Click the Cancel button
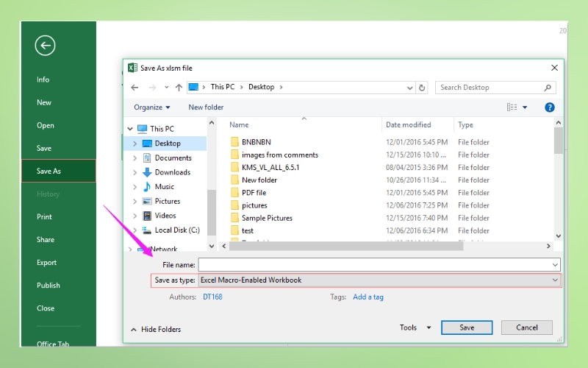The image size is (588, 368). [x=526, y=328]
